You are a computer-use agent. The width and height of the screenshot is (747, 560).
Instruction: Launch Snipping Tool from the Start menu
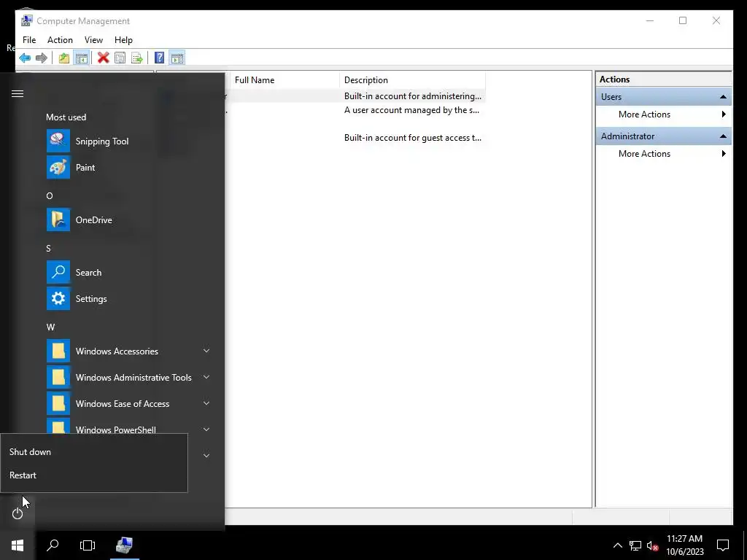point(128,141)
